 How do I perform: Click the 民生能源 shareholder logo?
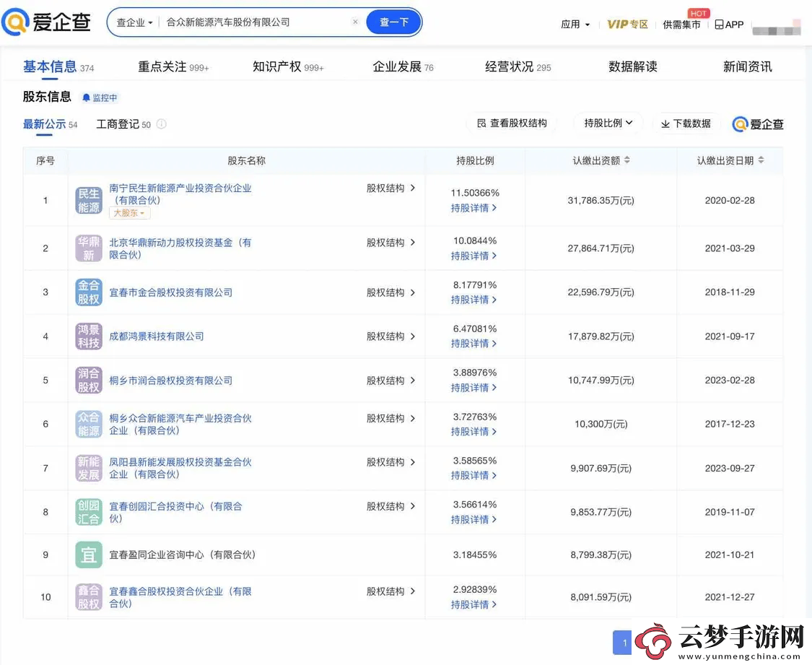tap(89, 201)
